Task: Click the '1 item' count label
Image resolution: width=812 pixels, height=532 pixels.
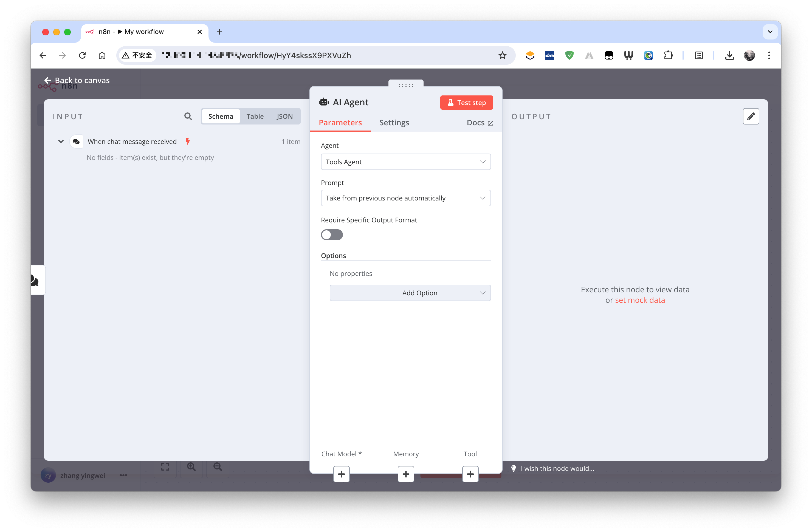Action: (x=291, y=142)
